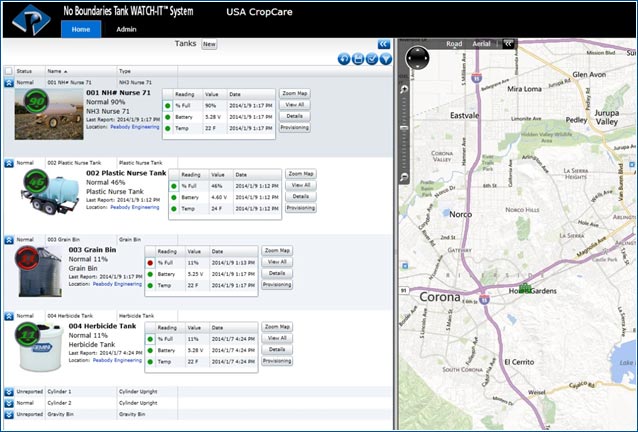Open Peabody Engineering link under NH3 Nurse 71
Viewport: 638px width, 432px height.
135,127
